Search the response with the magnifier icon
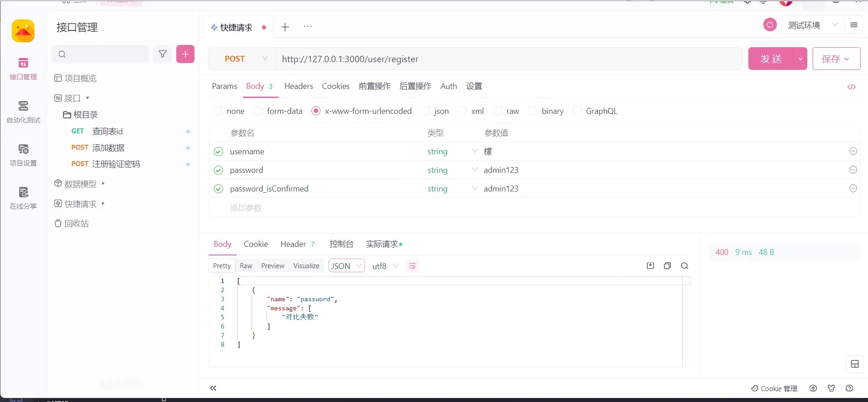This screenshot has height=402, width=868. (684, 266)
